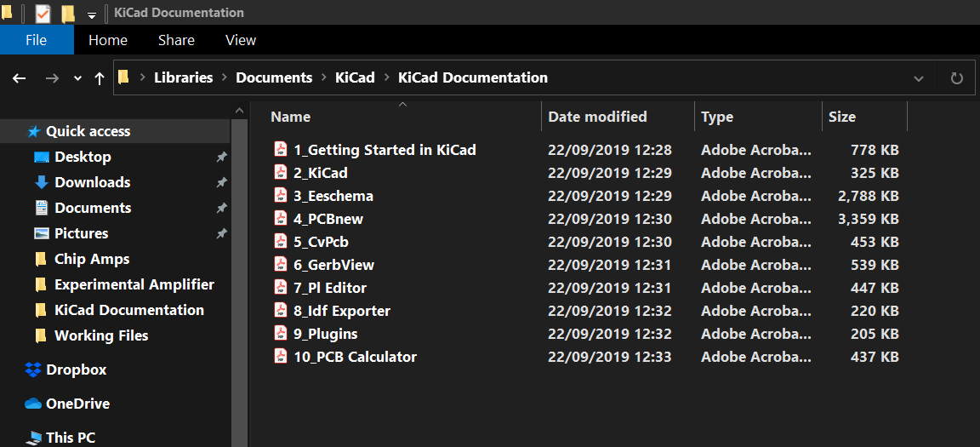980x447 pixels.
Task: Click the New Folder quick access icon
Action: [68, 13]
